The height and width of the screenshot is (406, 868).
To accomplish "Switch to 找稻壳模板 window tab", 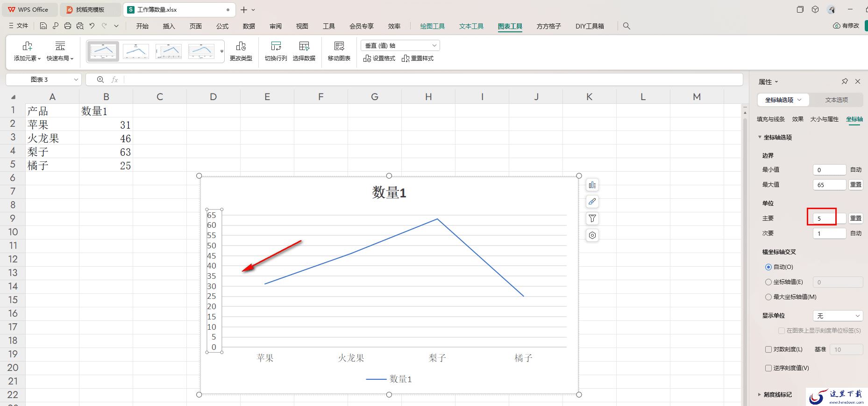I will (91, 9).
